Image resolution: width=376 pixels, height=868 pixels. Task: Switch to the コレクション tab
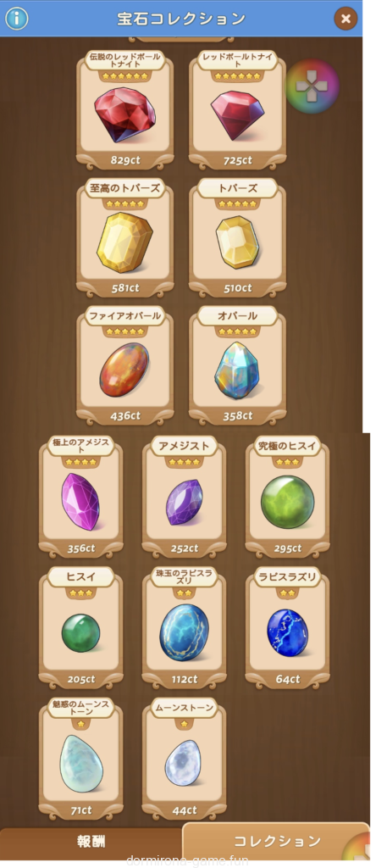pos(276,842)
